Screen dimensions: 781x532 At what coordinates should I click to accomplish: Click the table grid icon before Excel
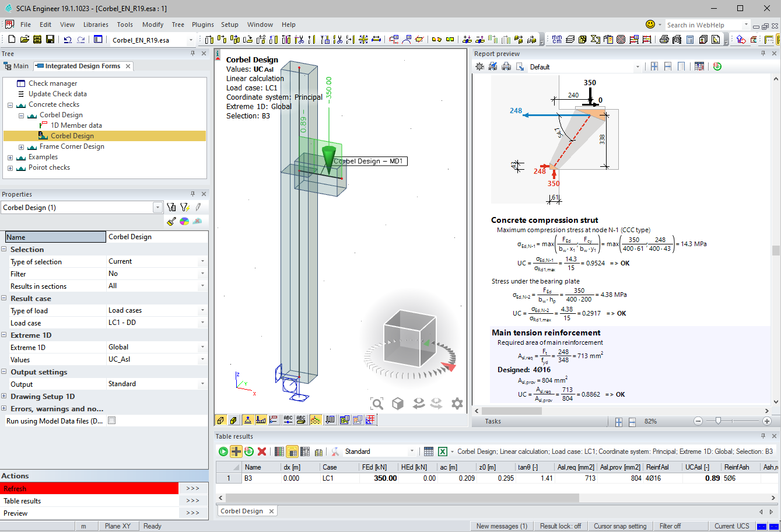pyautogui.click(x=429, y=452)
